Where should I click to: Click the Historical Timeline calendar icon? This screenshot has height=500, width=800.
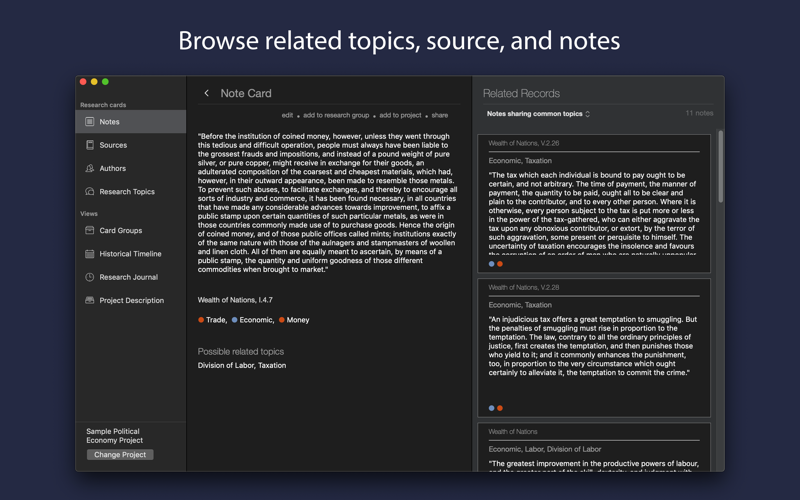pos(90,254)
